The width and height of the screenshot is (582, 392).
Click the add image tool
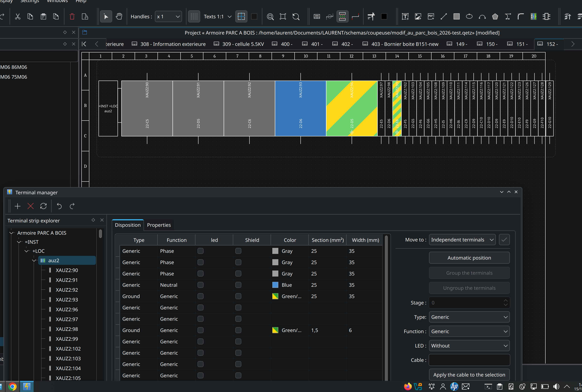[418, 16]
